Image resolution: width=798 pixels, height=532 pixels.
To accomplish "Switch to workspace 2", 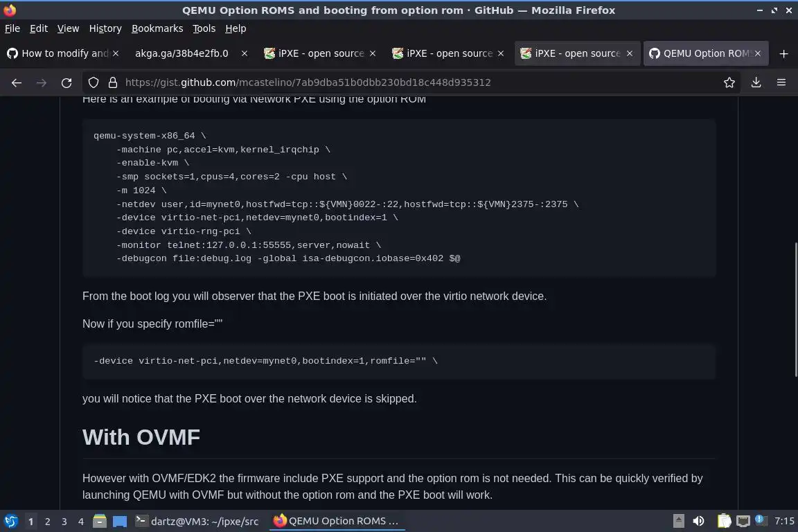I will click(47, 522).
